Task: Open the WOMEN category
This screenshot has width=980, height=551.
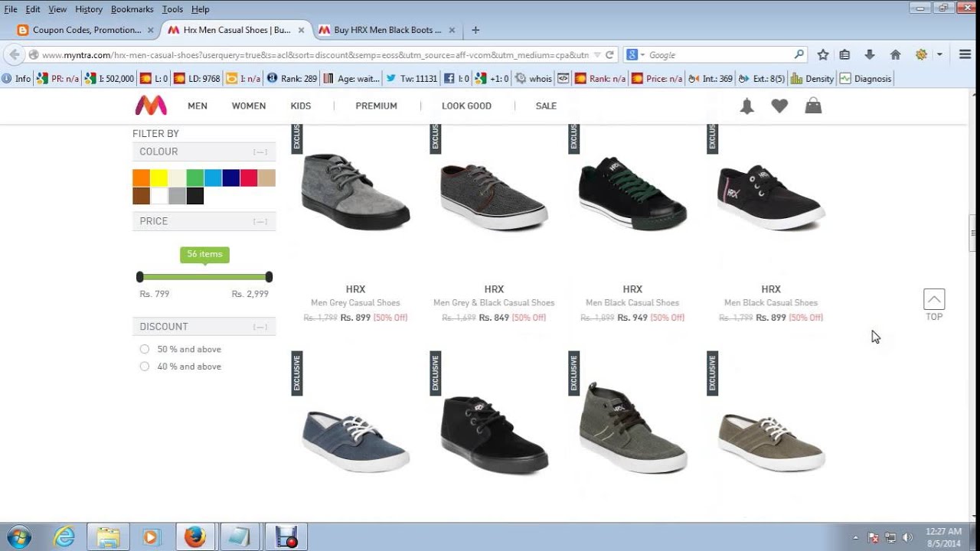Action: tap(249, 106)
